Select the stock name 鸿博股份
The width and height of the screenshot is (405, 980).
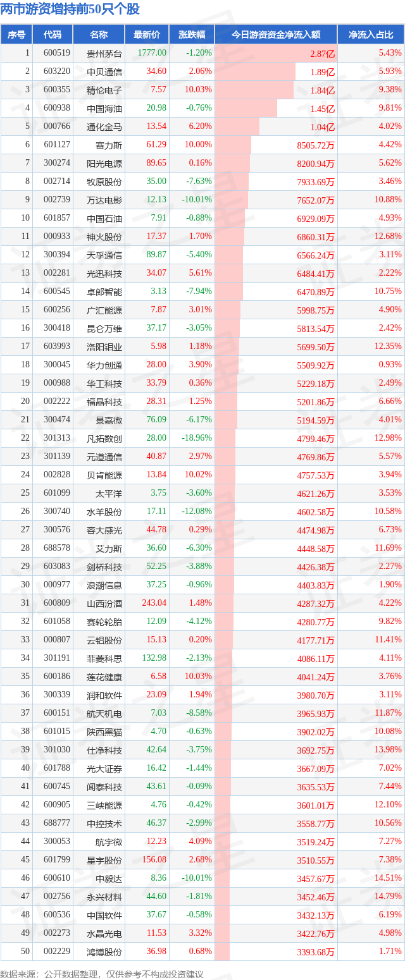pyautogui.click(x=105, y=952)
